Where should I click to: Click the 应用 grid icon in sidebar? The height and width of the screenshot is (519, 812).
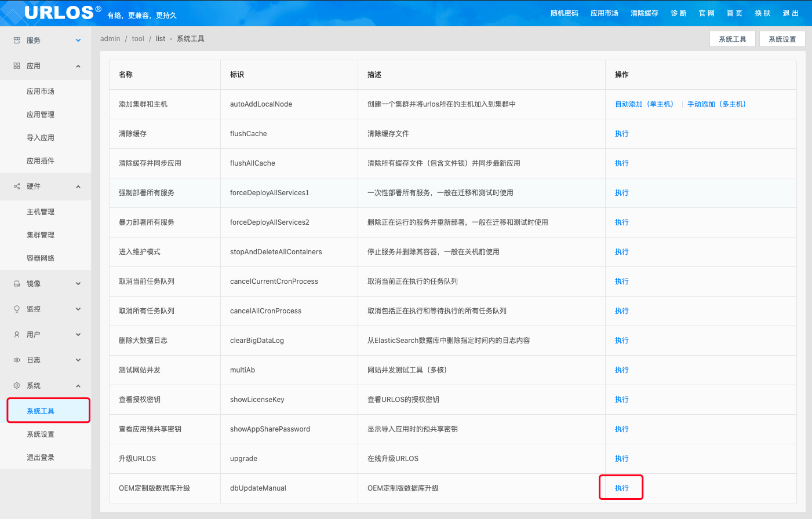click(x=17, y=66)
